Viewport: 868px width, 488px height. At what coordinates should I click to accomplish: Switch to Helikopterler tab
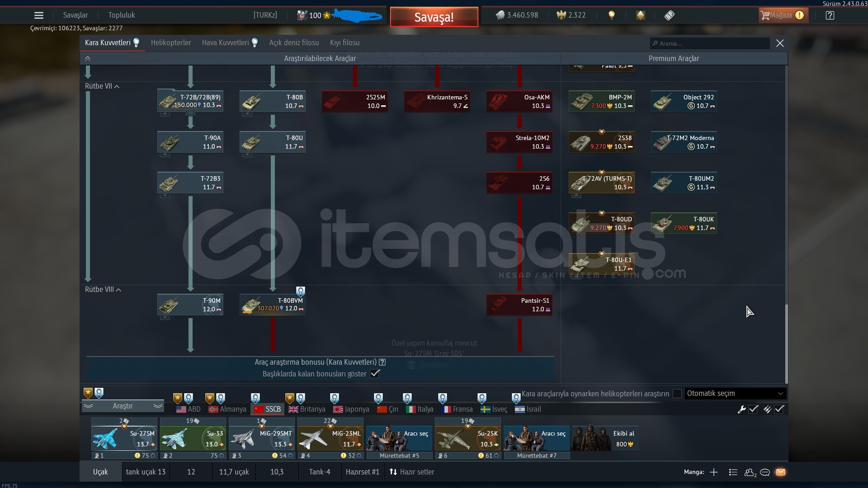171,43
